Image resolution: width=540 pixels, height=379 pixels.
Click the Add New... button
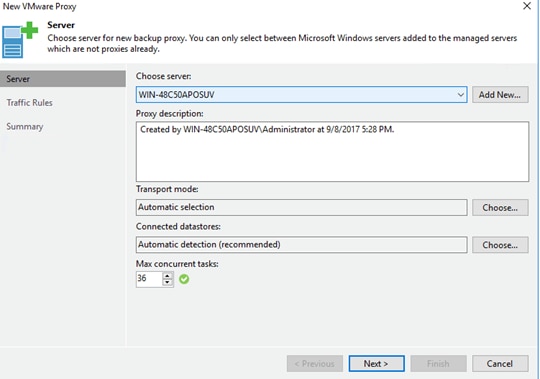coord(500,95)
